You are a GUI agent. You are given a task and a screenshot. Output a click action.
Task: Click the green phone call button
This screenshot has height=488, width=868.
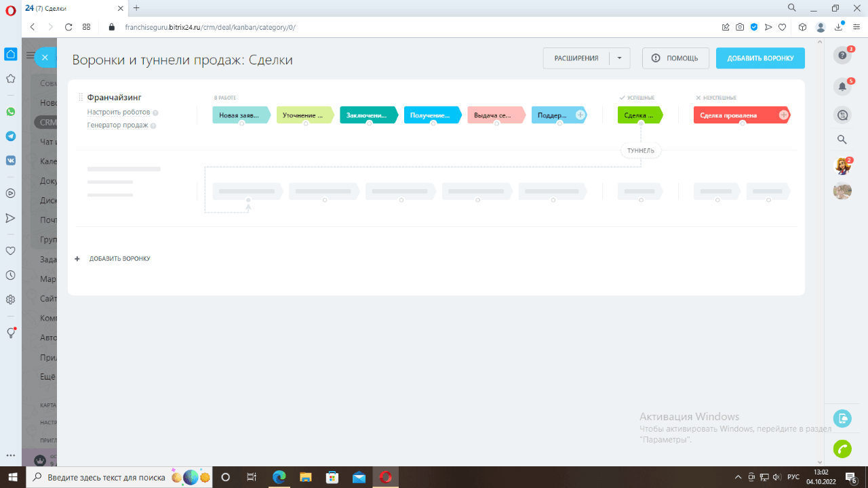(842, 449)
